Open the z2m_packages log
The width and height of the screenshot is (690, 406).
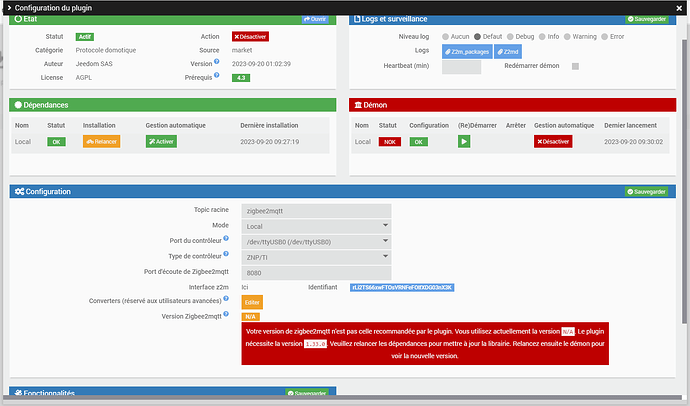(x=467, y=51)
